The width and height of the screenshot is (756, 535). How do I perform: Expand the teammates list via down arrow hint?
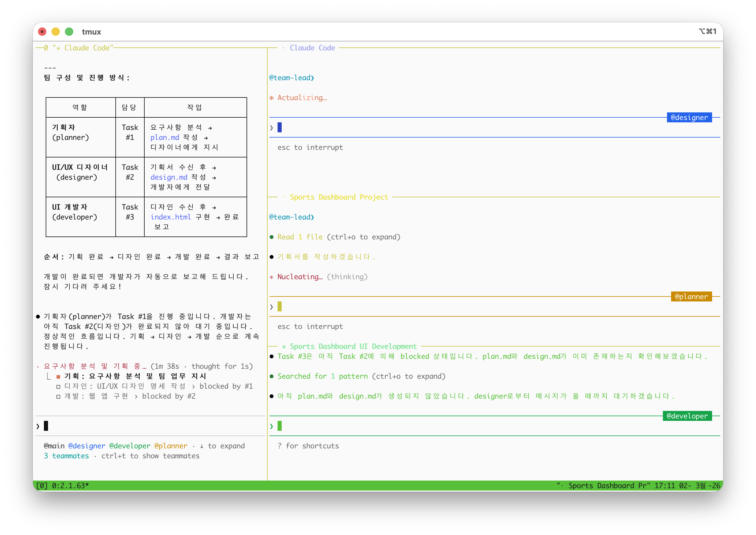(202, 446)
